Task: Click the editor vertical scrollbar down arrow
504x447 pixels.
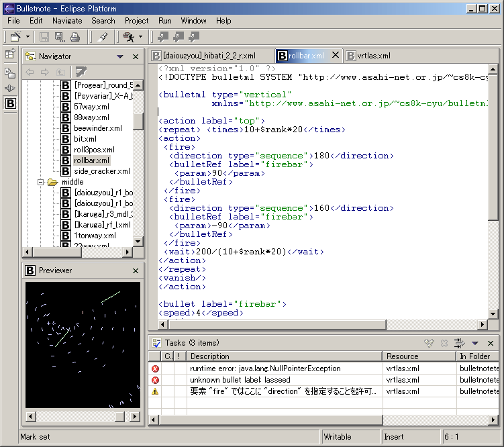Action: (493, 312)
